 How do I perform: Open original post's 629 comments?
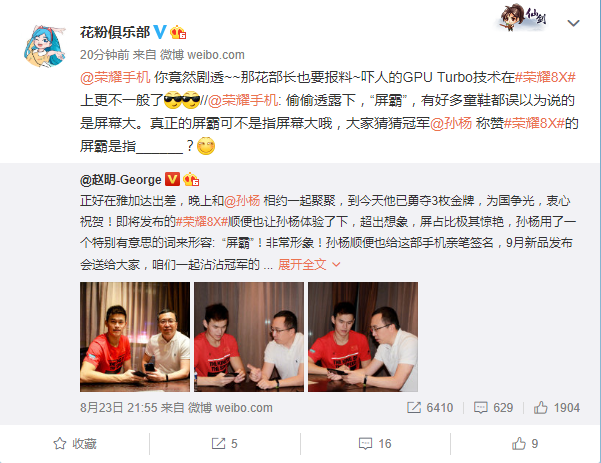pos(493,407)
